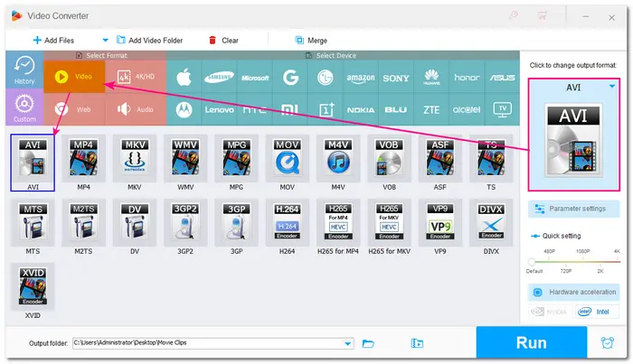Open Google device presets
The width and height of the screenshot is (633, 364).
pyautogui.click(x=290, y=77)
